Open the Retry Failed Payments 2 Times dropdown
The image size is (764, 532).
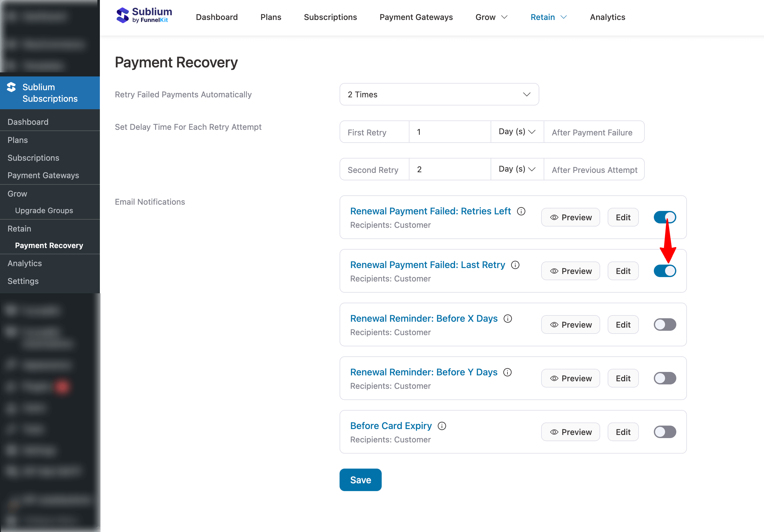click(438, 94)
